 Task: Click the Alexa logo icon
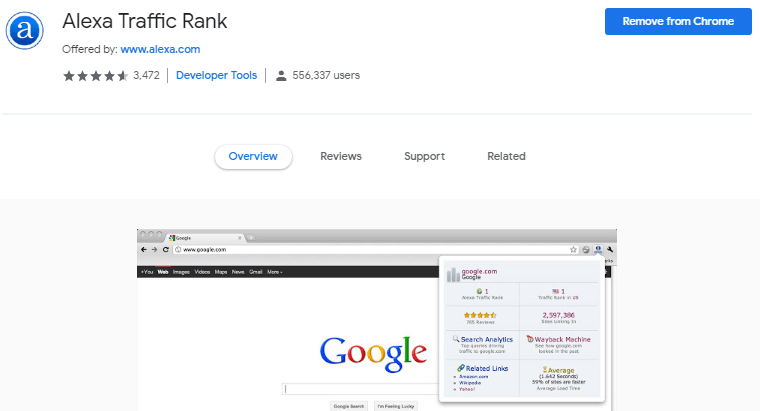point(24,31)
